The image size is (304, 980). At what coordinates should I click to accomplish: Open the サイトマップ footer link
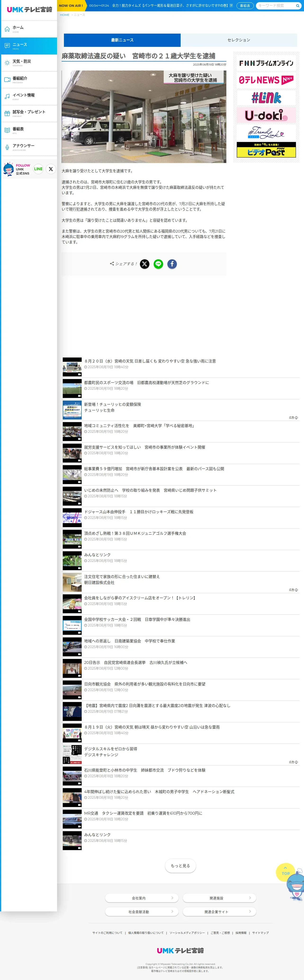coord(260,933)
